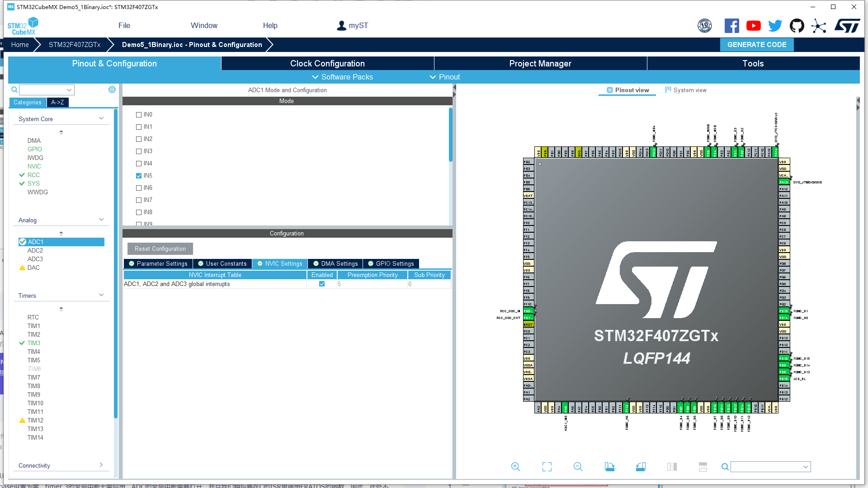
Task: Zoom out of the chip pinout
Action: click(578, 467)
